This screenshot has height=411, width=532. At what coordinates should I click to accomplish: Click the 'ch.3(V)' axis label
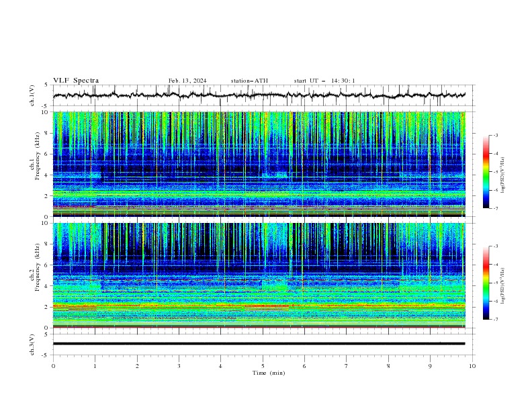click(32, 345)
